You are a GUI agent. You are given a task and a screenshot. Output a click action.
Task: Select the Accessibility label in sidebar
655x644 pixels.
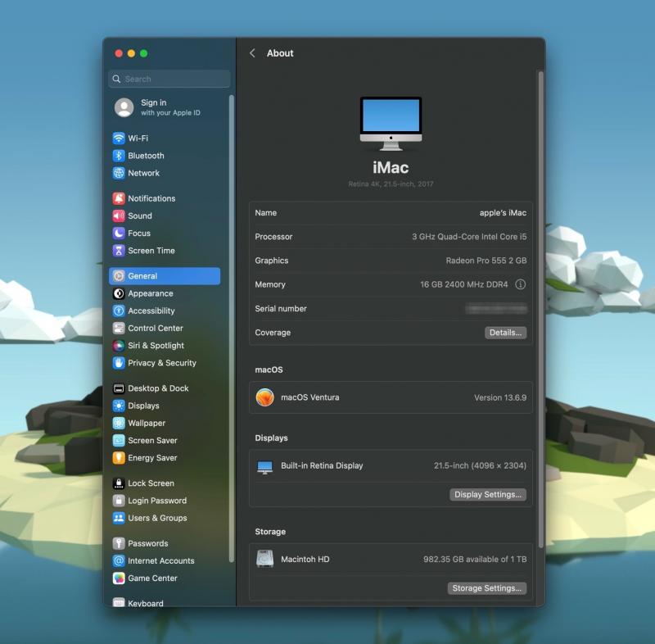tap(151, 311)
